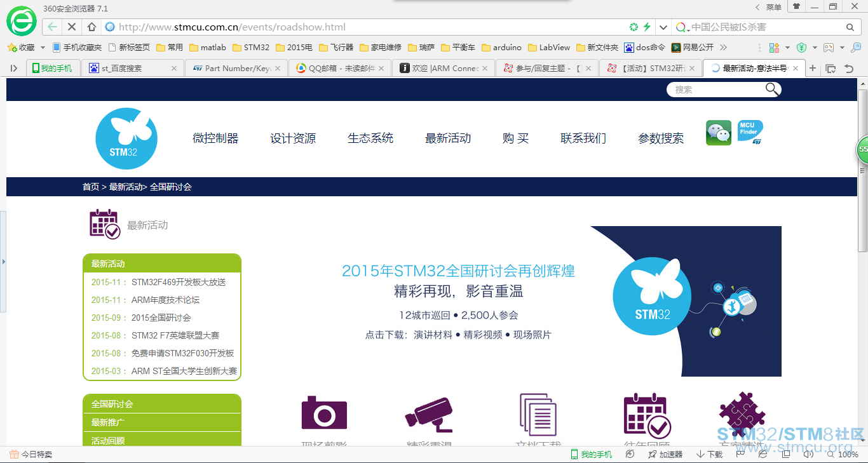The height and width of the screenshot is (463, 868).
Task: Switch to the 参与/回复主题 tab
Action: click(x=546, y=68)
